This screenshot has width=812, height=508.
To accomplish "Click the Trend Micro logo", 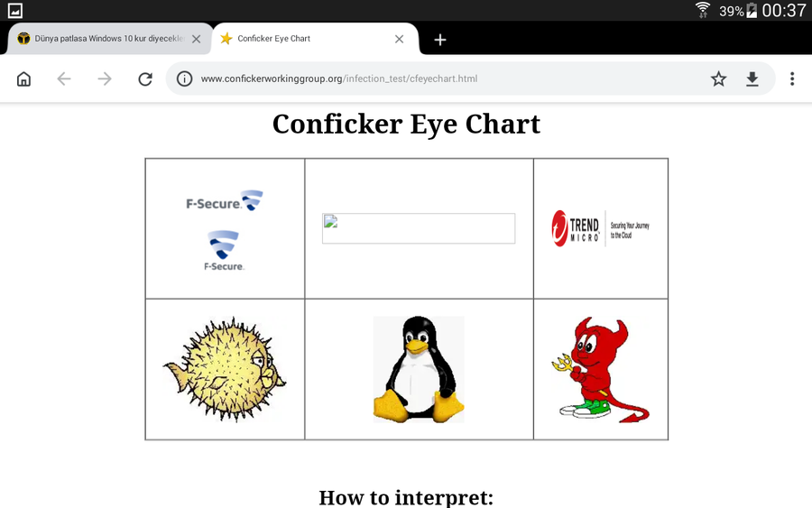I will (600, 228).
